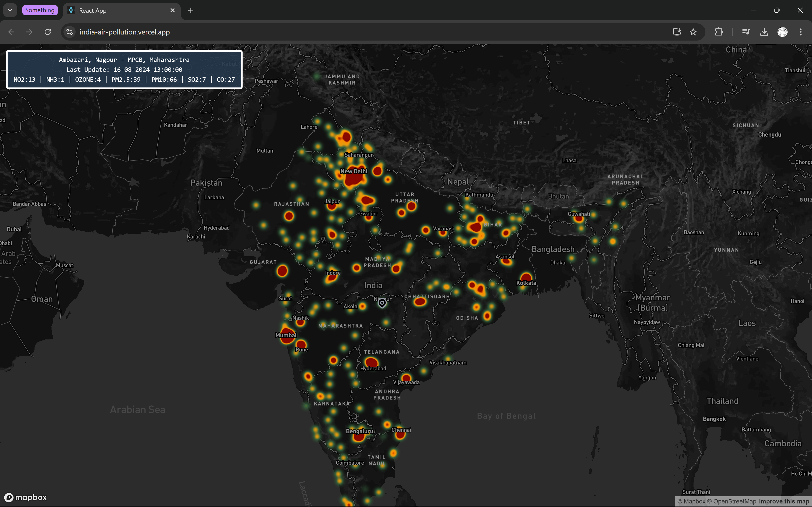Click the Nagpur location marker pin

(382, 303)
